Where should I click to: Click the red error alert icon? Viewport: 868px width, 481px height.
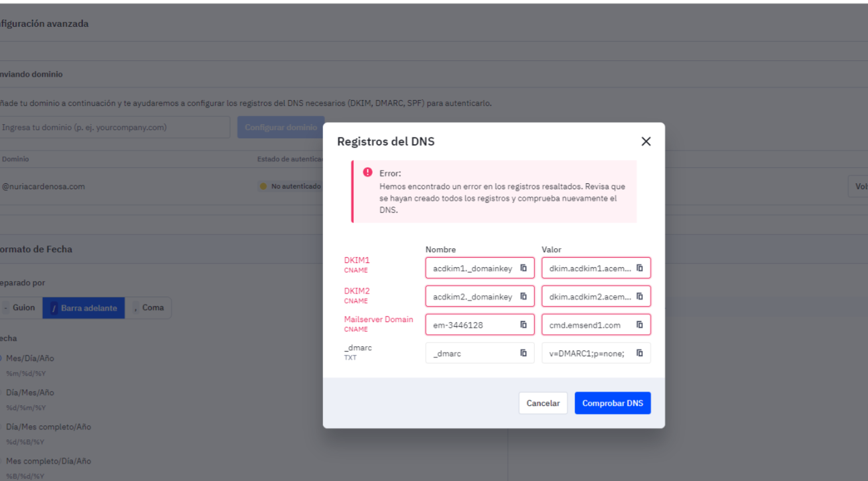point(367,172)
